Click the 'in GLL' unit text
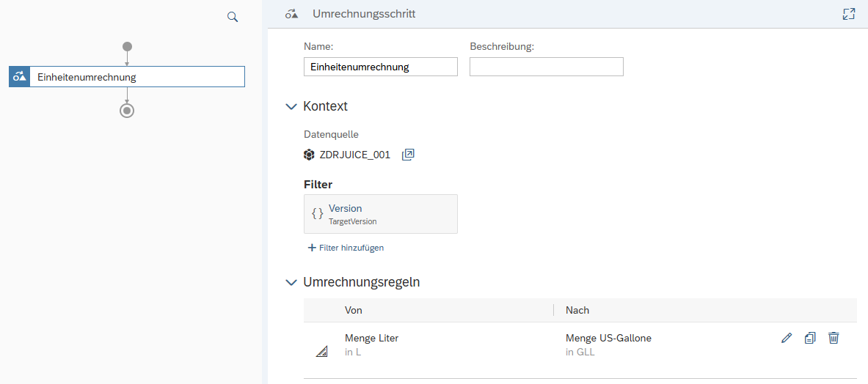This screenshot has width=868, height=384. click(x=580, y=352)
